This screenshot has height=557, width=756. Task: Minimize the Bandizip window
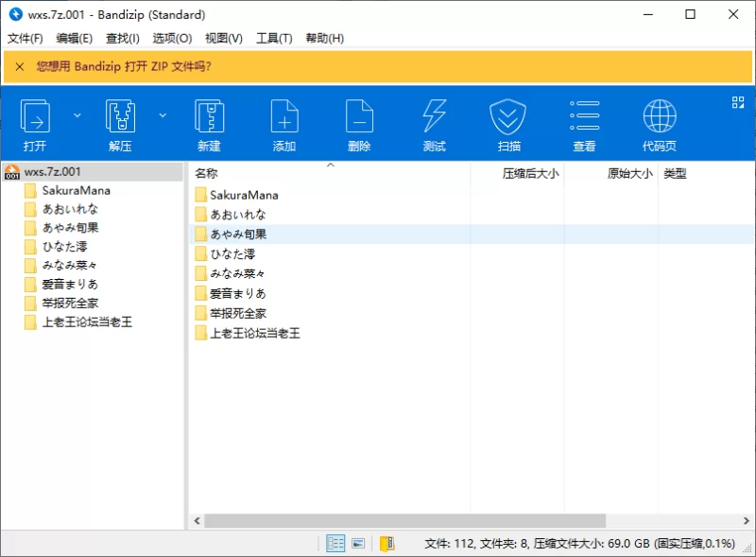click(648, 14)
